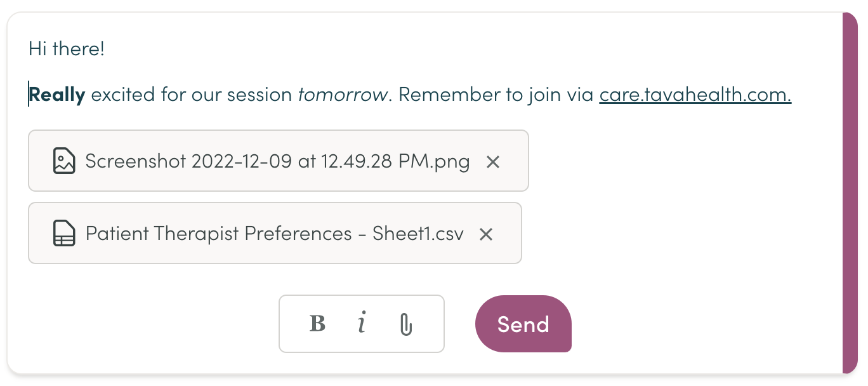Screen dimensions: 868x386
Task: Click the image icon on the Screenshot attachment
Action: point(64,161)
